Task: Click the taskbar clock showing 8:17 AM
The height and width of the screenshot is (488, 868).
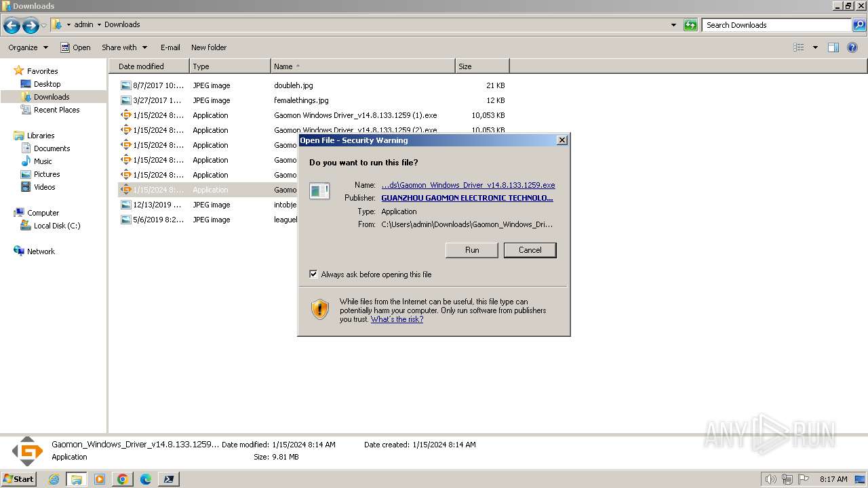Action: click(x=833, y=479)
